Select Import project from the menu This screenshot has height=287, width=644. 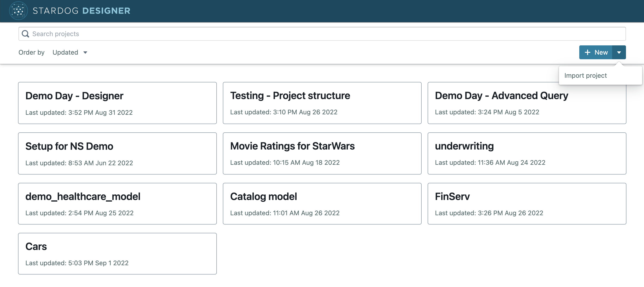tap(585, 75)
